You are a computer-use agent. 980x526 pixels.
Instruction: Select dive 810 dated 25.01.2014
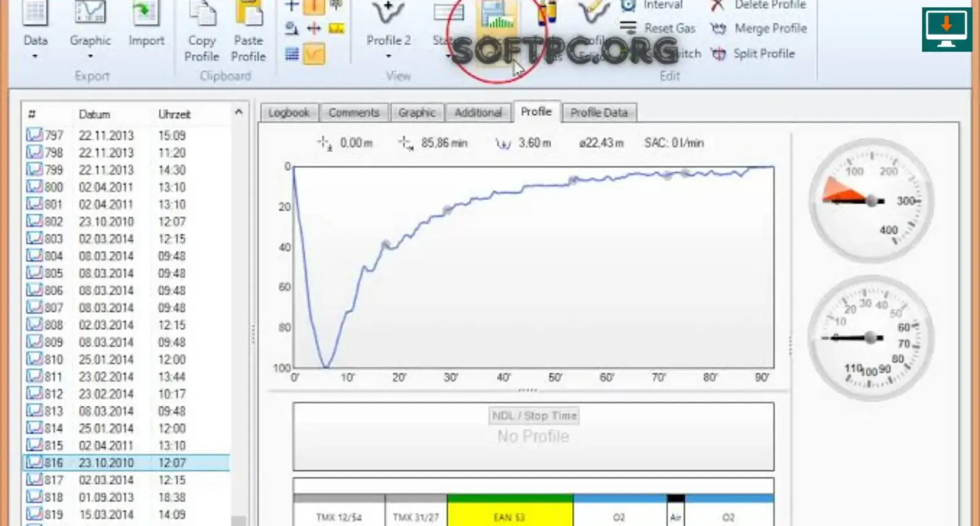coord(127,359)
